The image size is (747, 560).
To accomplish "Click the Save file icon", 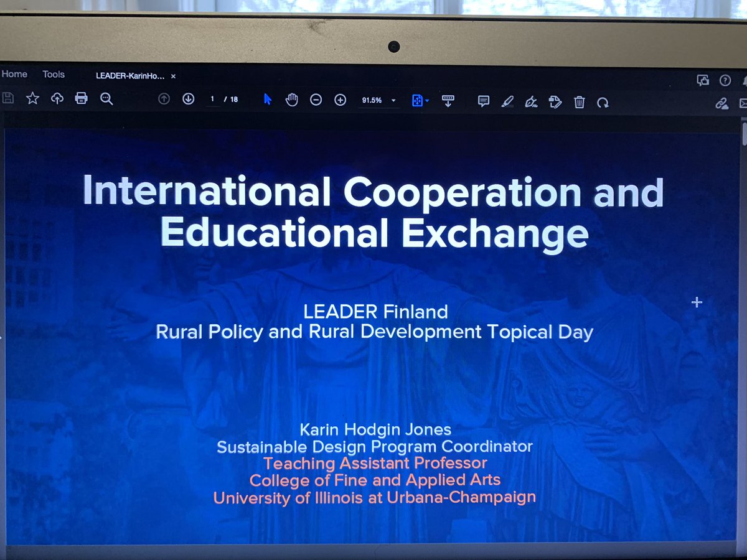I will [7, 98].
